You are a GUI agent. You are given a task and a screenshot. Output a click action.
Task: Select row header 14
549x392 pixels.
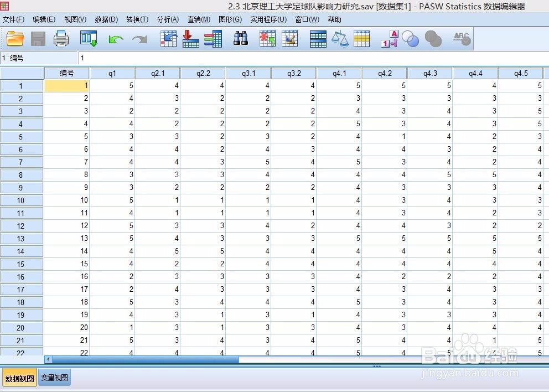(22, 251)
